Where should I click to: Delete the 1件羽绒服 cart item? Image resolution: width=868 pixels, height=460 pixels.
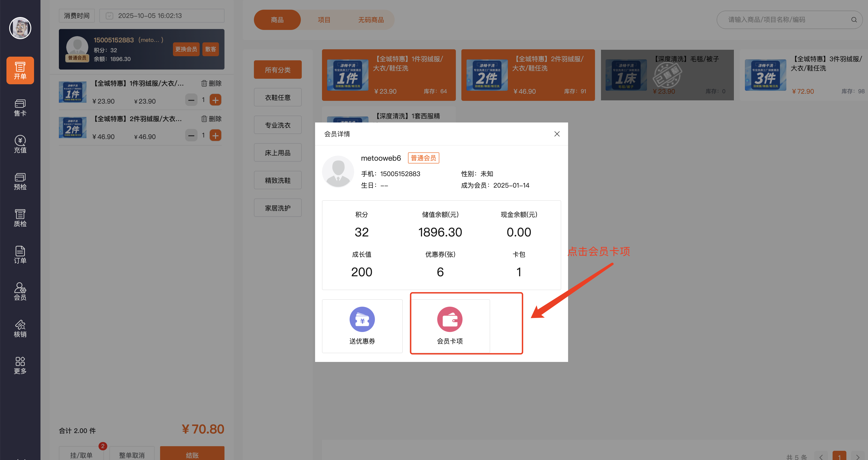pos(211,83)
